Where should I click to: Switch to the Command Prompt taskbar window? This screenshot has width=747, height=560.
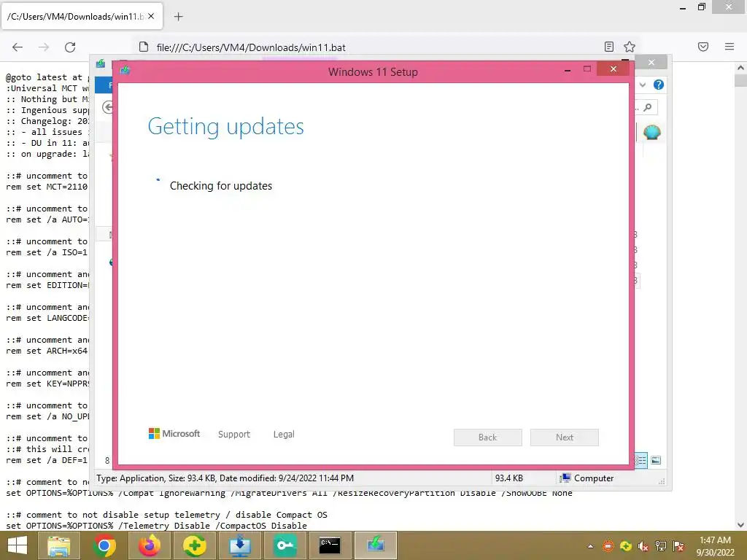tap(330, 545)
